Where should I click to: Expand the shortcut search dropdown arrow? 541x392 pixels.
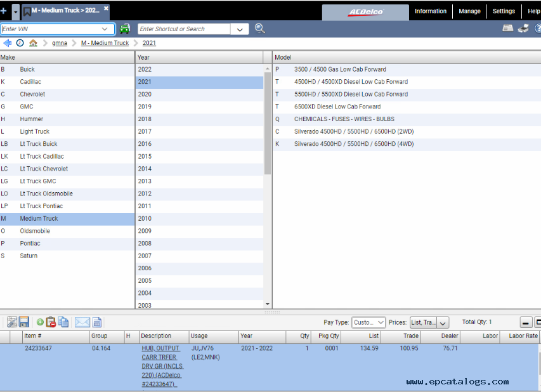[x=240, y=29]
